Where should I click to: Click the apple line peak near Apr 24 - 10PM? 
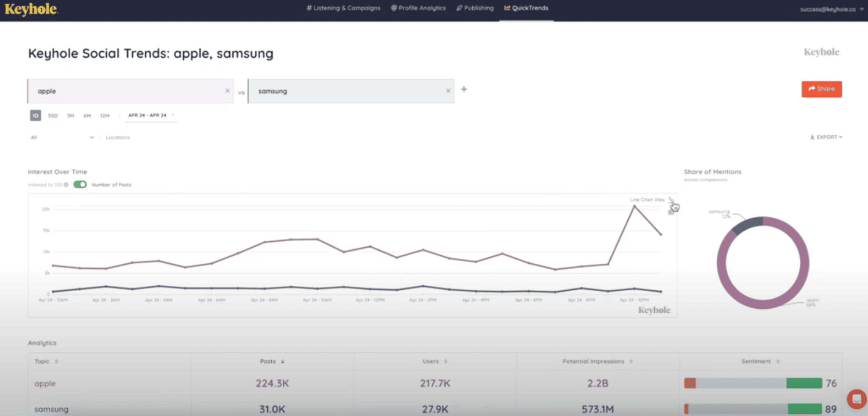pos(634,206)
